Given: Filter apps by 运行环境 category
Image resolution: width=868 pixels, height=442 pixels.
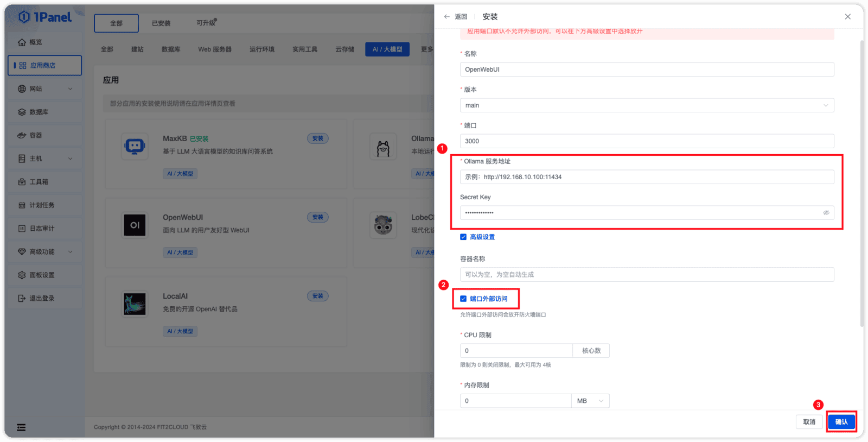Looking at the screenshot, I should [x=262, y=49].
